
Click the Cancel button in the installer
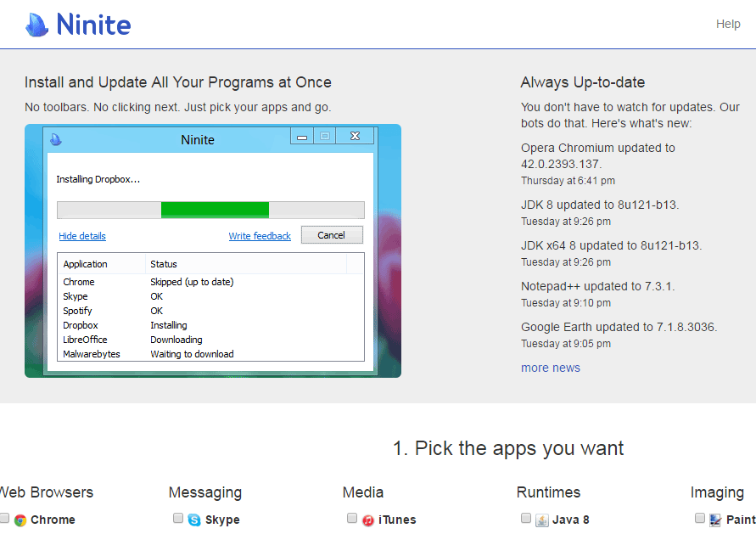click(332, 235)
